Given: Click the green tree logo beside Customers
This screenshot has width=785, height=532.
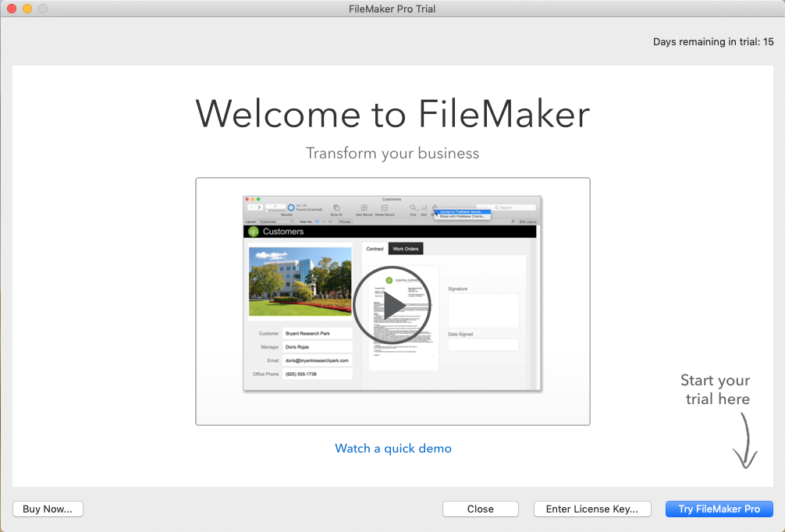Looking at the screenshot, I should [x=253, y=232].
